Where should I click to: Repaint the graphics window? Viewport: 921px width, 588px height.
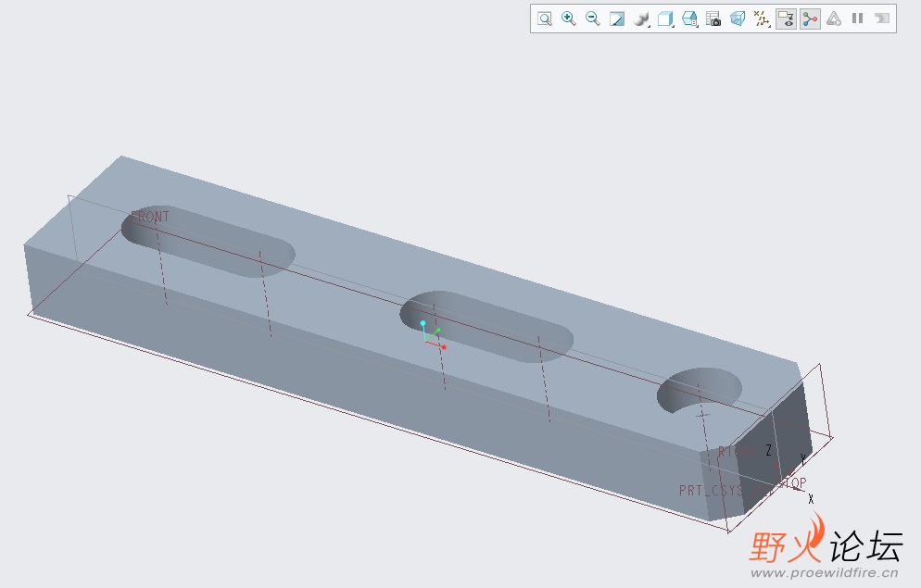coord(617,19)
